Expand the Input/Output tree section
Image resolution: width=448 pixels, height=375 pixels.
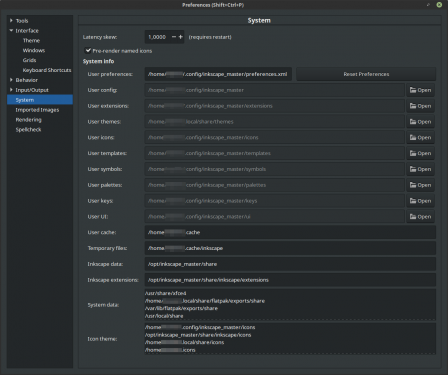pos(11,90)
